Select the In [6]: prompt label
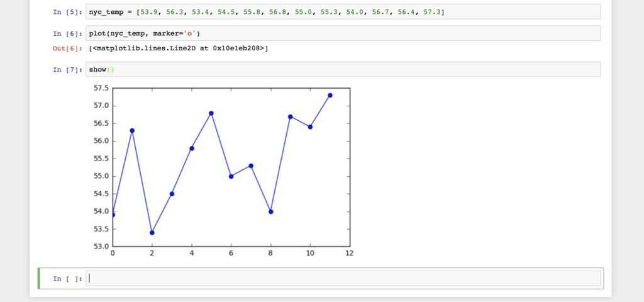Viewport: 644px width, 302px height. coord(68,34)
